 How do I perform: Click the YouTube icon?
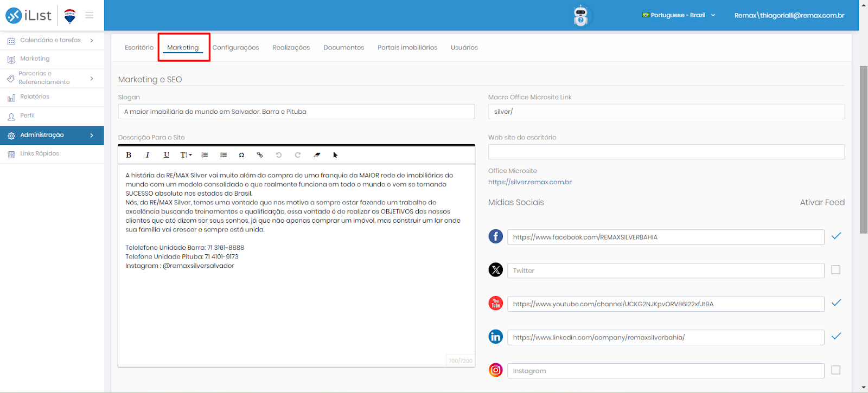[496, 303]
